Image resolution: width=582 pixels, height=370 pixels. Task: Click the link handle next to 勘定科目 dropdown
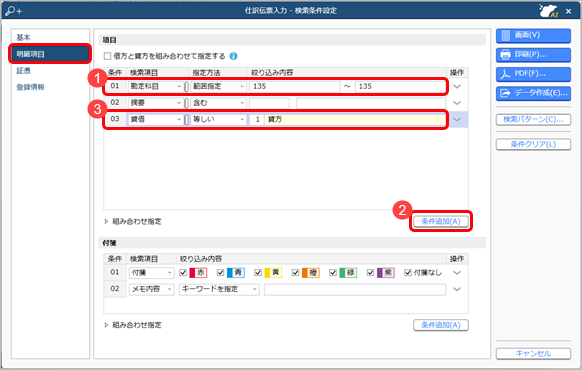tap(187, 86)
